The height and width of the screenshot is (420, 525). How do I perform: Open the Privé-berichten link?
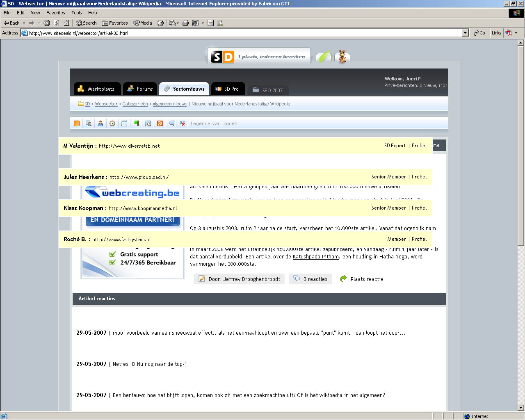coord(401,85)
